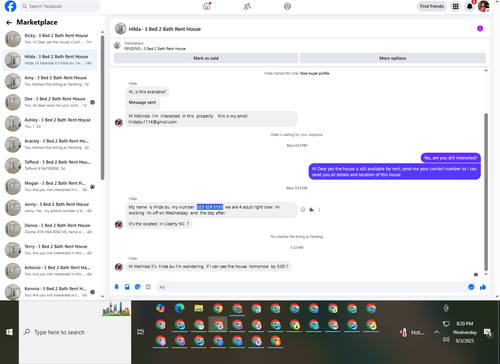Open the Friends icon in top navigation
This screenshot has height=364, width=500.
point(247,6)
